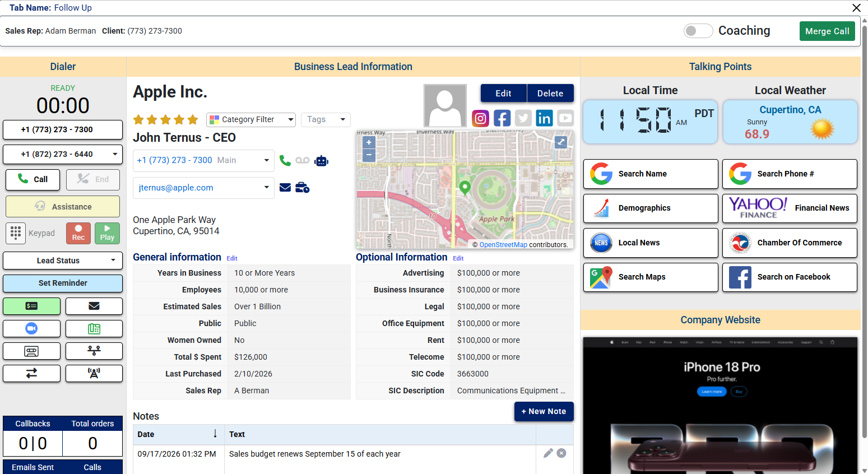Open the Instagram profile icon
Viewport: 868px width, 474px height.
click(x=480, y=118)
